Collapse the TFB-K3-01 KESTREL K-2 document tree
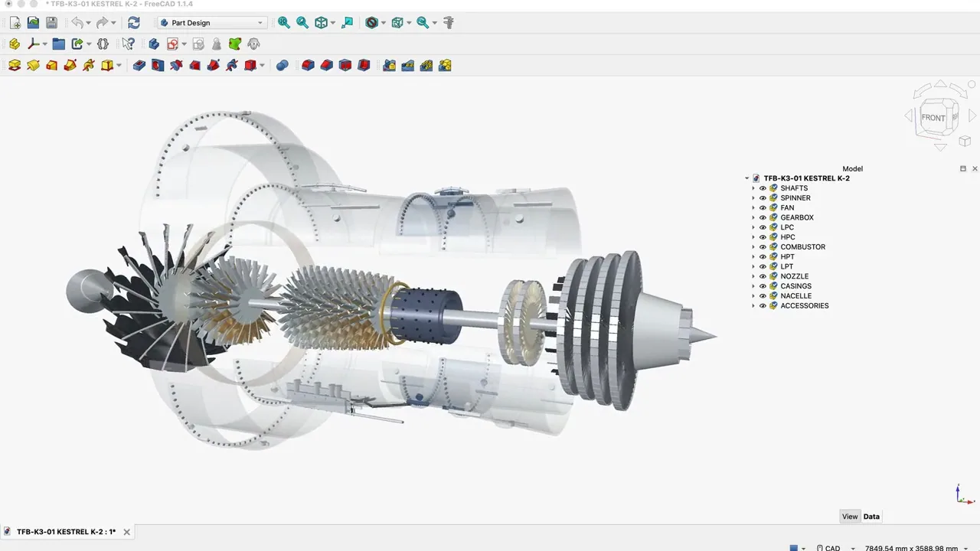980x551 pixels. pos(747,178)
